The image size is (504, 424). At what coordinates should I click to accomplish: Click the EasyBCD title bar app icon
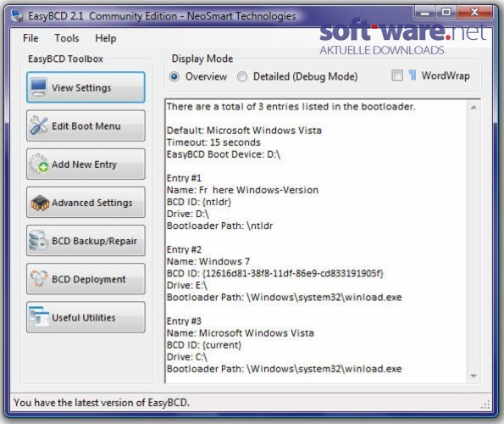click(17, 16)
